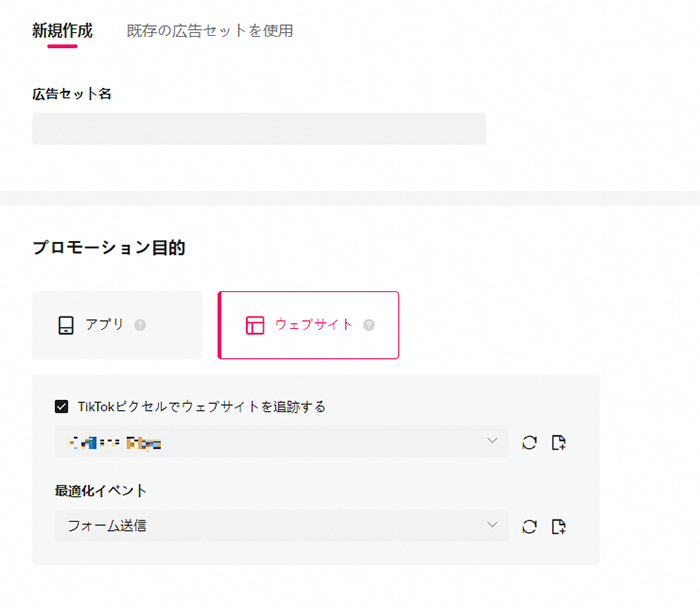Uncheck TikTokピクセルでウェブサイトを追跡する checkbox
The width and height of the screenshot is (700, 605).
[x=62, y=407]
